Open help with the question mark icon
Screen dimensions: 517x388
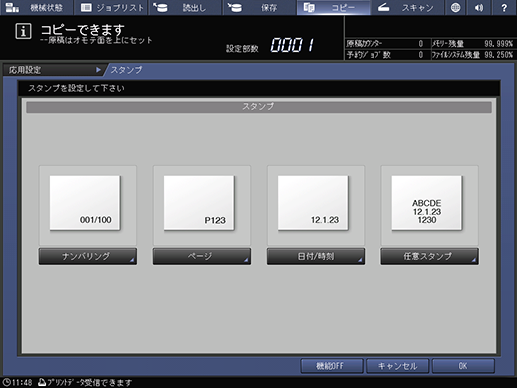point(504,7)
